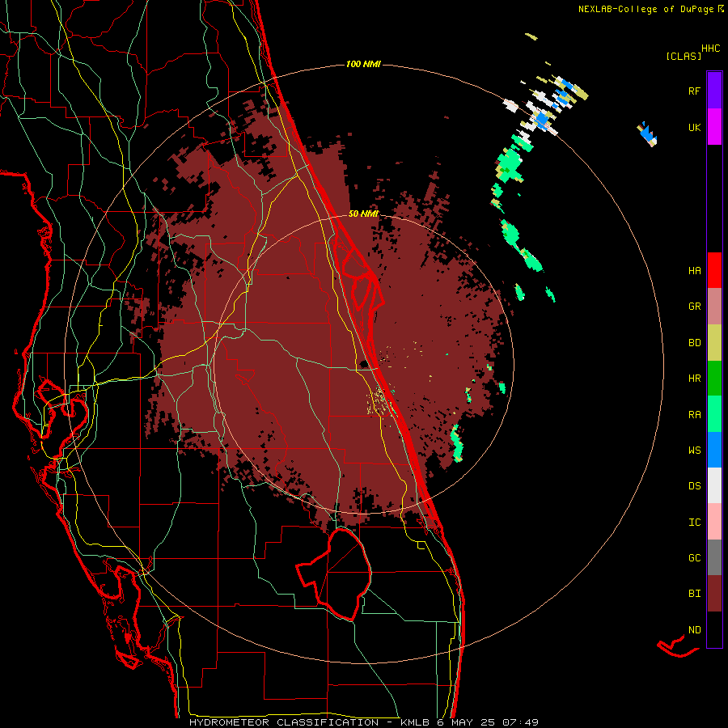The width and height of the screenshot is (728, 728).
Task: Click the GC legend label
Action: tap(694, 558)
